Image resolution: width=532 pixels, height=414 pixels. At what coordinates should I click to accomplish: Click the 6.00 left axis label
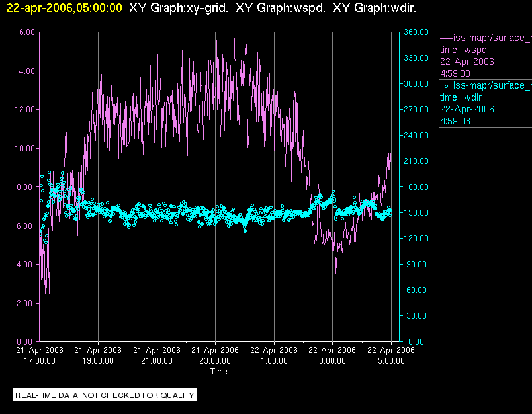[26, 226]
